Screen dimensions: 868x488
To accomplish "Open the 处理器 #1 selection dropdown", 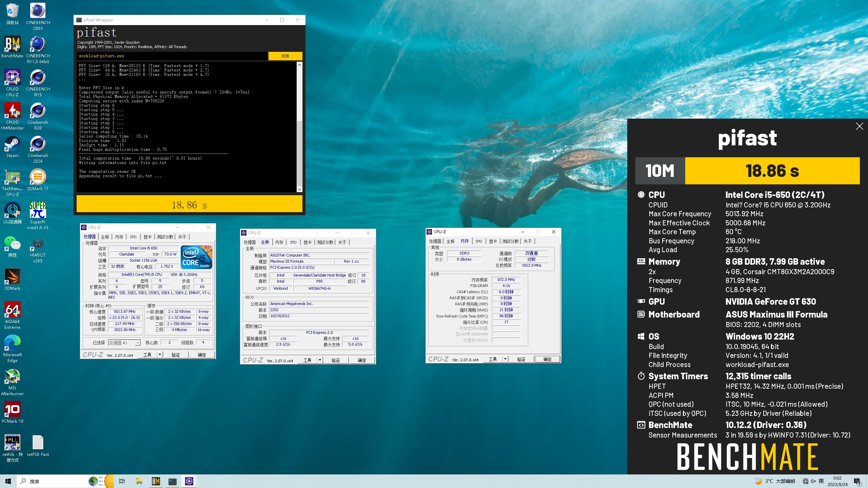I will coord(124,343).
